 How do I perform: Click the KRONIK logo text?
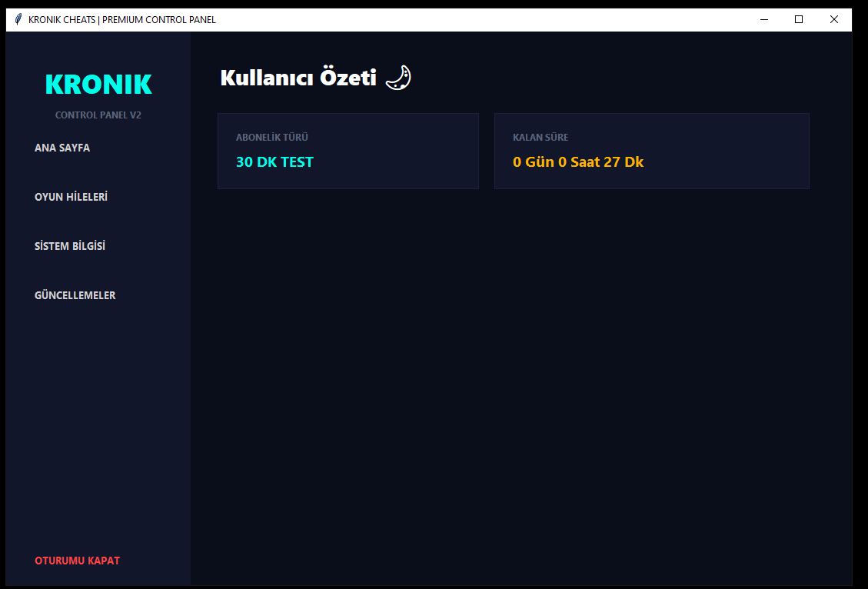click(98, 84)
